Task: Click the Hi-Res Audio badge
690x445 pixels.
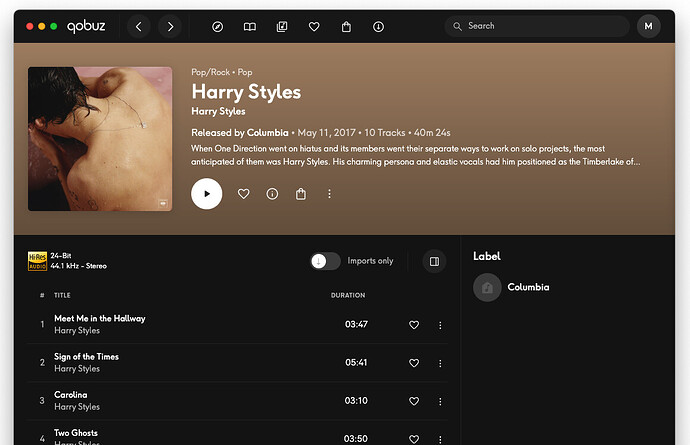Action: click(x=37, y=261)
